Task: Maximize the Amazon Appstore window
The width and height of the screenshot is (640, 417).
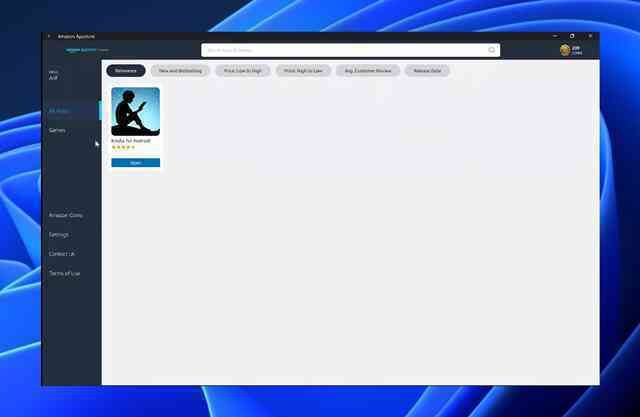Action: [572, 36]
